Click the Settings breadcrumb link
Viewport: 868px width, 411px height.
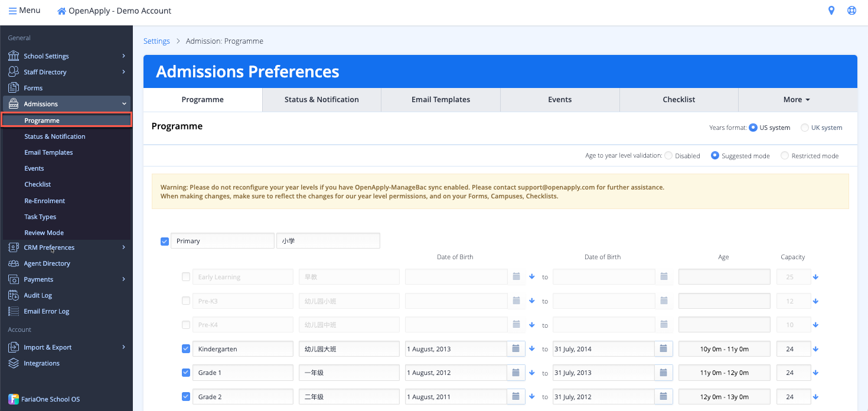pos(156,41)
